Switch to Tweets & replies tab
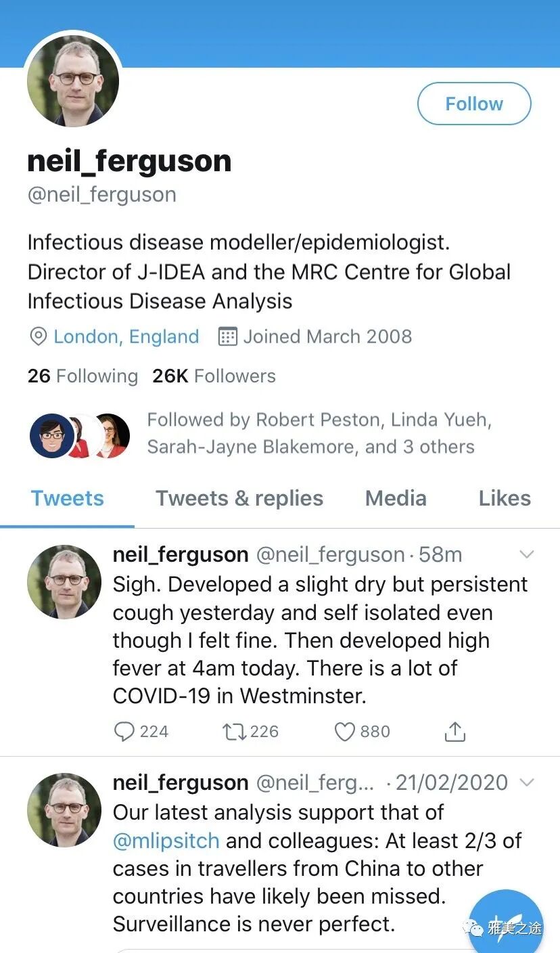The width and height of the screenshot is (560, 953). [239, 499]
